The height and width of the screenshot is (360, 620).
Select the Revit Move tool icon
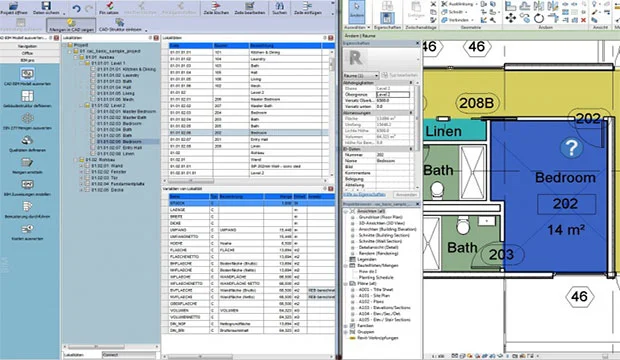pyautogui.click(x=510, y=18)
